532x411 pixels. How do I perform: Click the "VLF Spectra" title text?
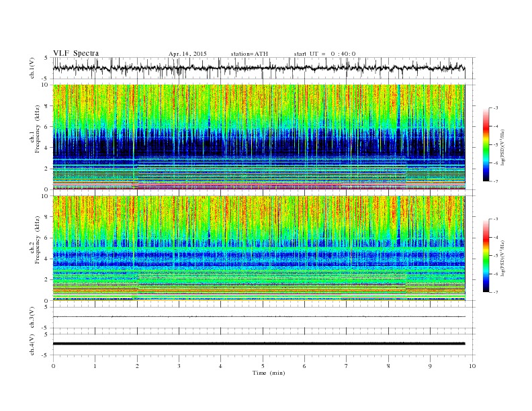pos(76,53)
